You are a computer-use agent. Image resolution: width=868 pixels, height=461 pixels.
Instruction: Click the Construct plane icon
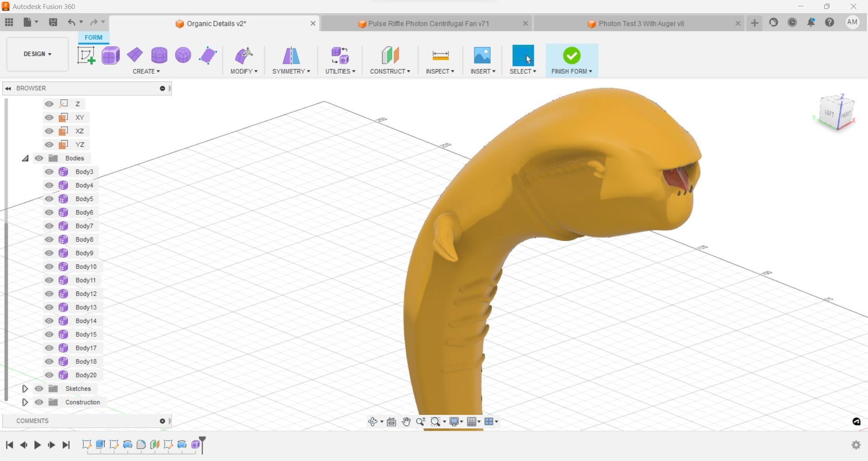(x=390, y=56)
